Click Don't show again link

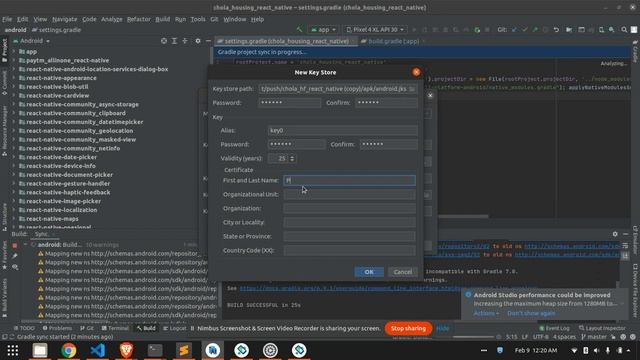click(x=531, y=313)
